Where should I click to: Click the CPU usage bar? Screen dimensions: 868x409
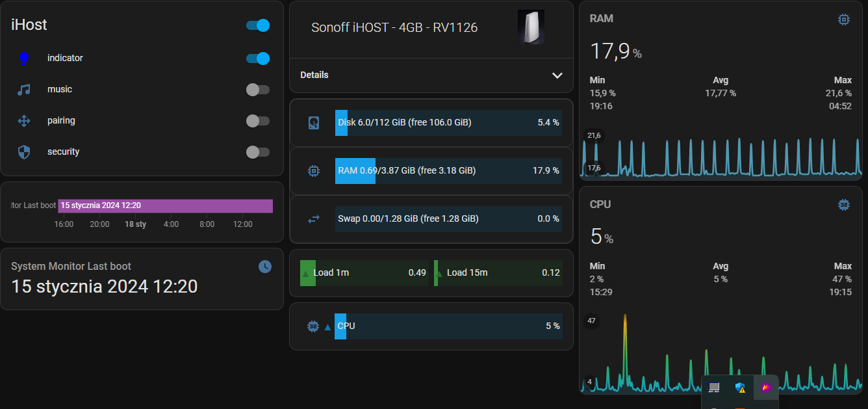(x=448, y=326)
